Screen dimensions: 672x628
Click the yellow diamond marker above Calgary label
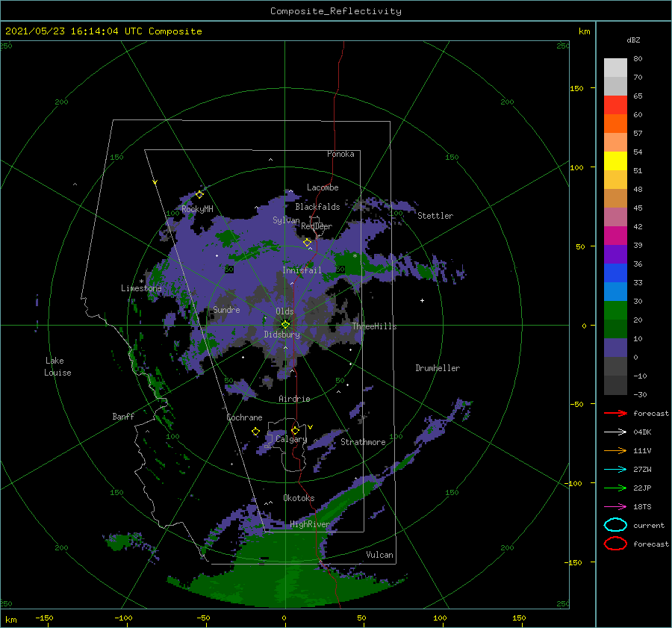point(295,430)
